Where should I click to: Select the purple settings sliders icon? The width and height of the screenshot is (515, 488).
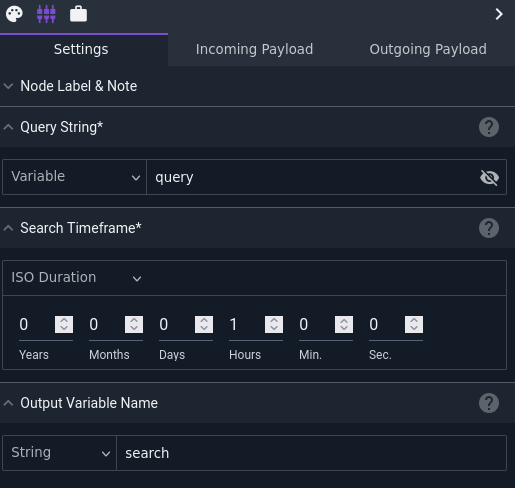[x=46, y=14]
